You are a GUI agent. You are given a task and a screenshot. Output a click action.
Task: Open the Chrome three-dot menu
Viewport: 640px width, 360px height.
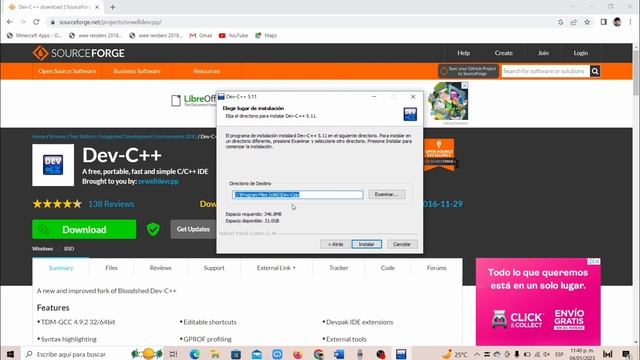[630, 22]
